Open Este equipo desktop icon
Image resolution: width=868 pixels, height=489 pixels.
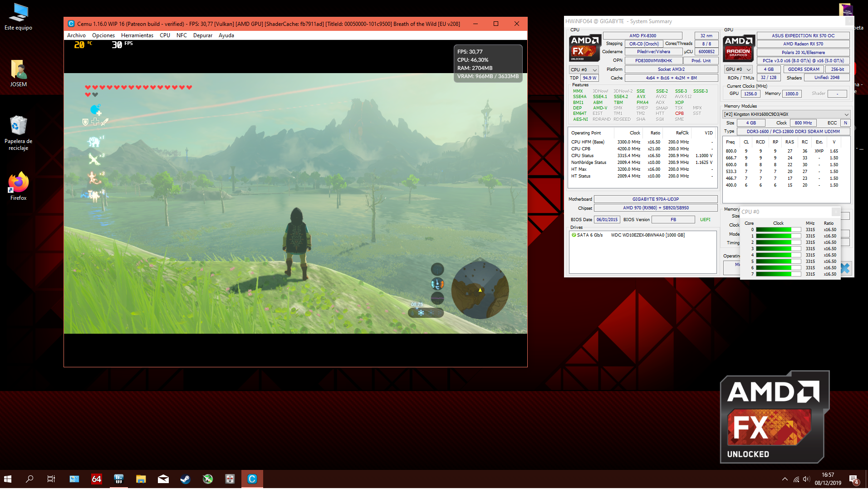click(18, 17)
